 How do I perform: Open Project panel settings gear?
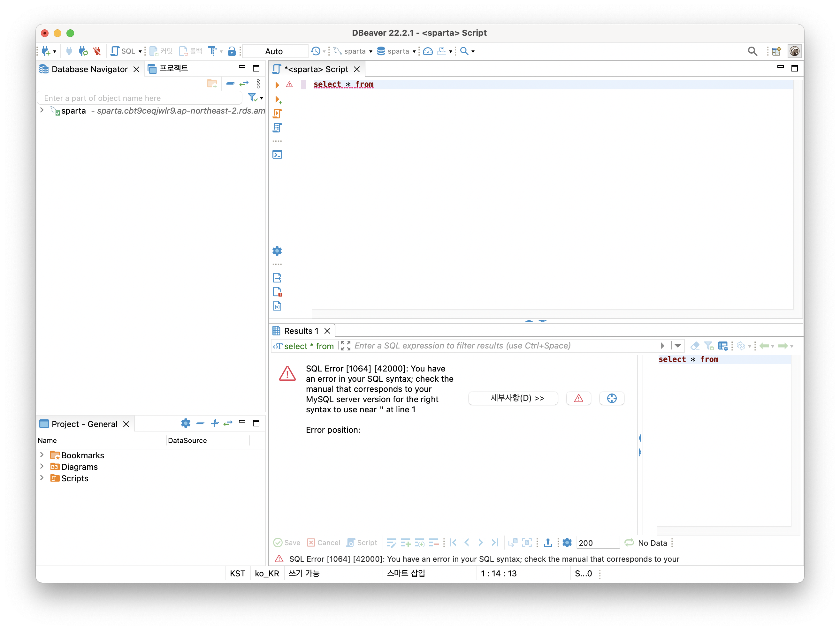pos(186,423)
